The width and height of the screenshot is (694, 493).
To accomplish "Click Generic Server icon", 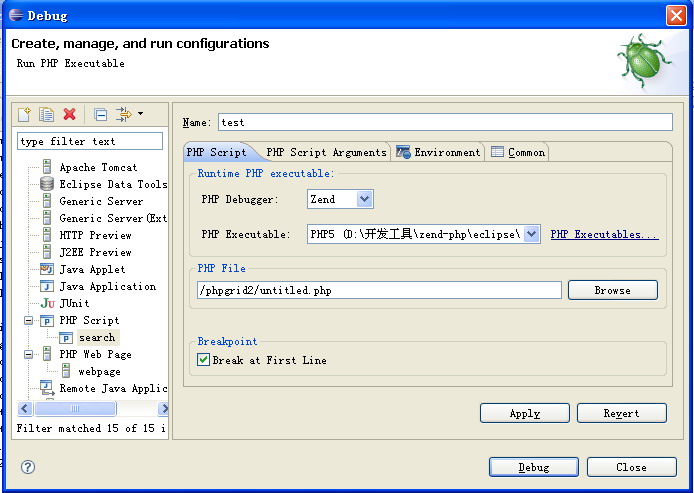I will coord(47,201).
